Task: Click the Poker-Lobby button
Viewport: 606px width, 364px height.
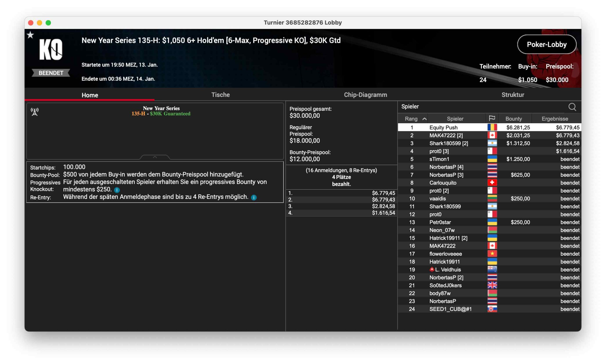Action: coord(547,44)
